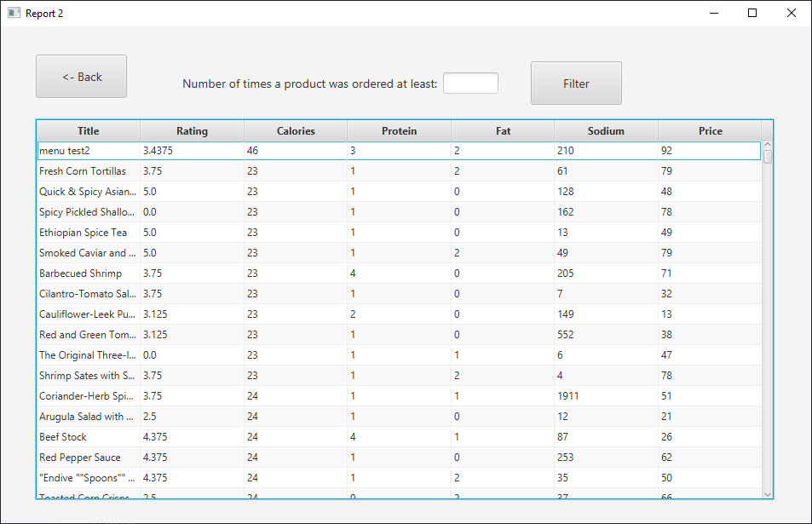This screenshot has height=524, width=812.
Task: Select the Fresh Corn Tortillas row
Action: click(x=400, y=171)
